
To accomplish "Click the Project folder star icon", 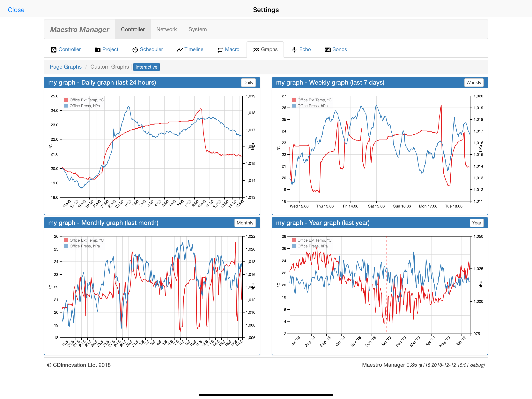I will pyautogui.click(x=97, y=49).
